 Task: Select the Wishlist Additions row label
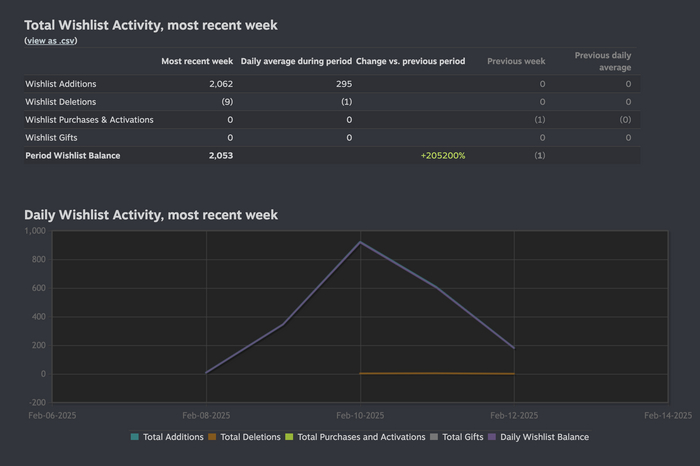point(61,84)
